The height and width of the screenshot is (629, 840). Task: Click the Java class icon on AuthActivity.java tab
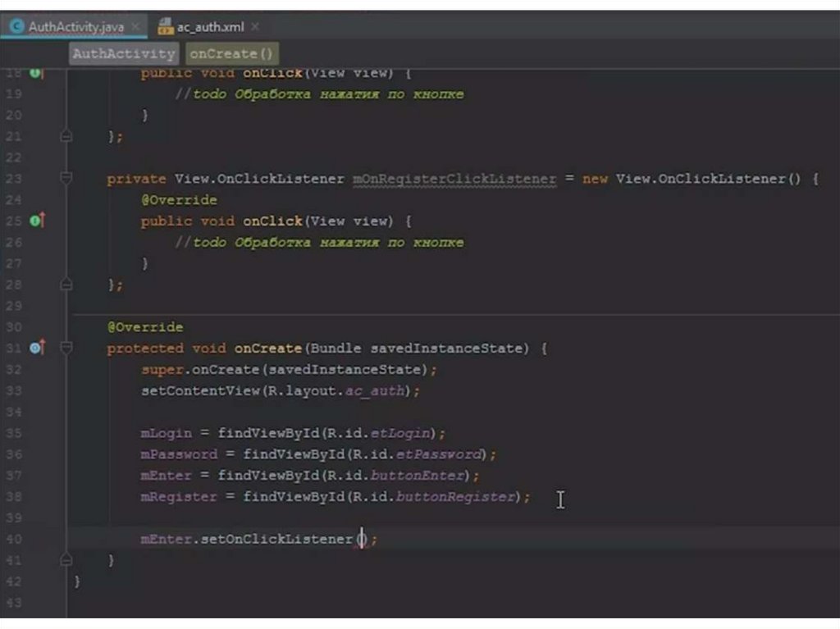coord(16,27)
